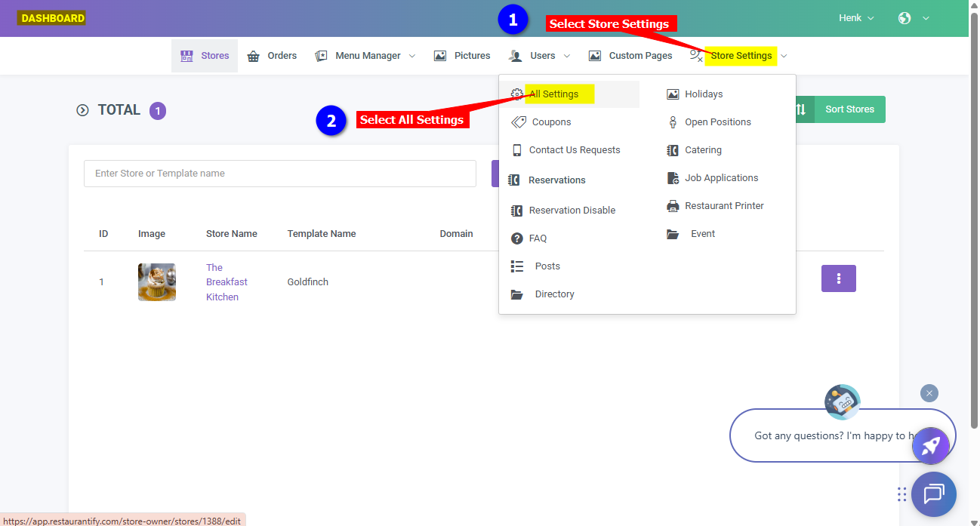The image size is (980, 526).
Task: Click the Breakfast Kitchen store thumbnail
Action: click(157, 282)
